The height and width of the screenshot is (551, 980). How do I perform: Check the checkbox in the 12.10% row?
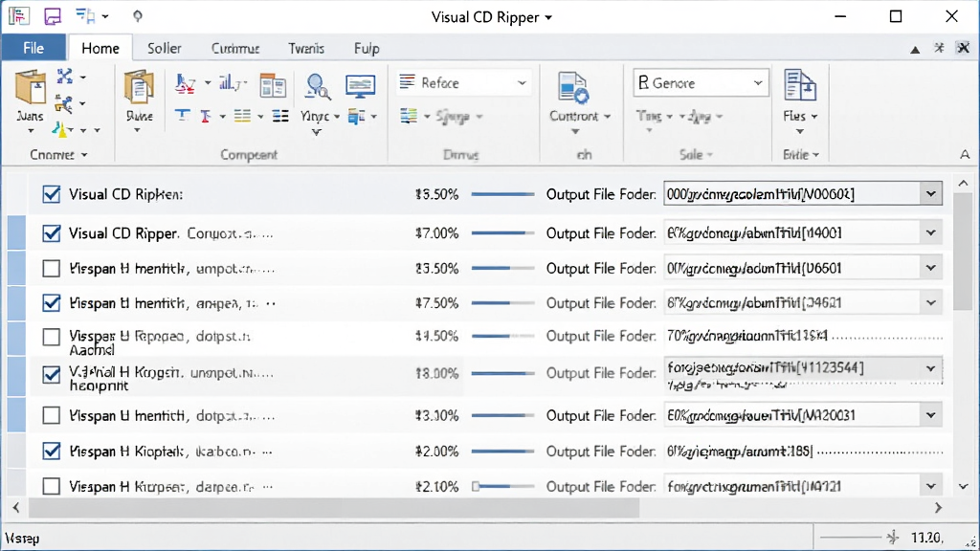(x=52, y=486)
